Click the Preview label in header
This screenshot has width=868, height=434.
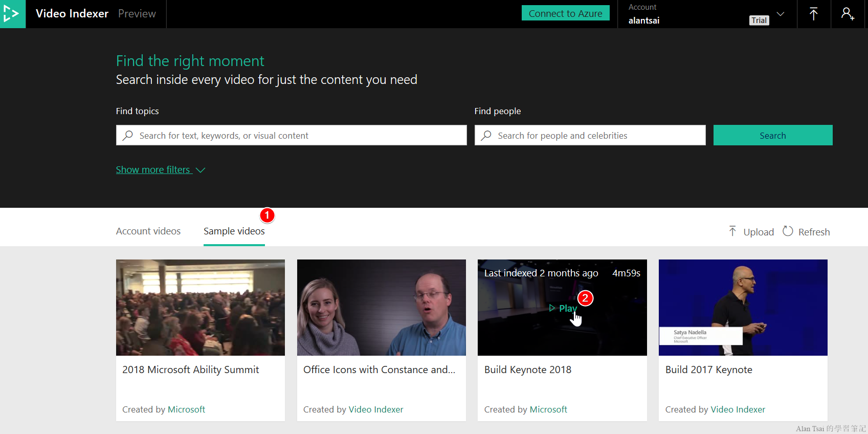(137, 14)
